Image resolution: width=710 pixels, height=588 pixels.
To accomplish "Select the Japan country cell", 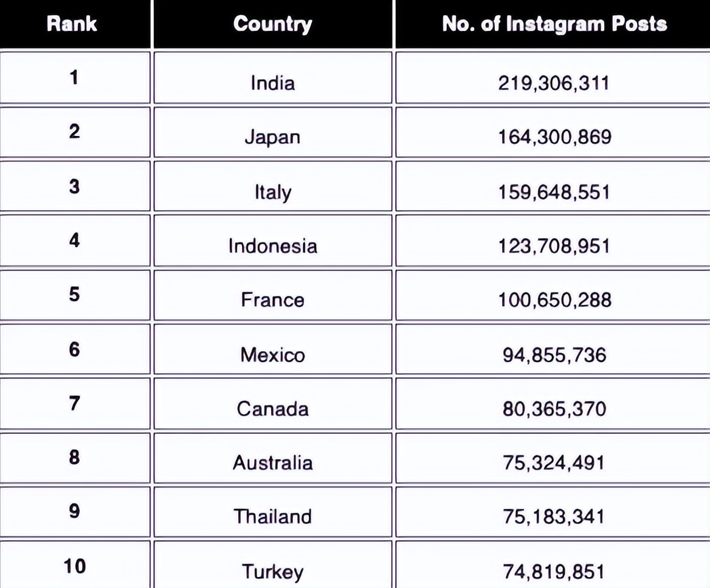I will pyautogui.click(x=272, y=132).
